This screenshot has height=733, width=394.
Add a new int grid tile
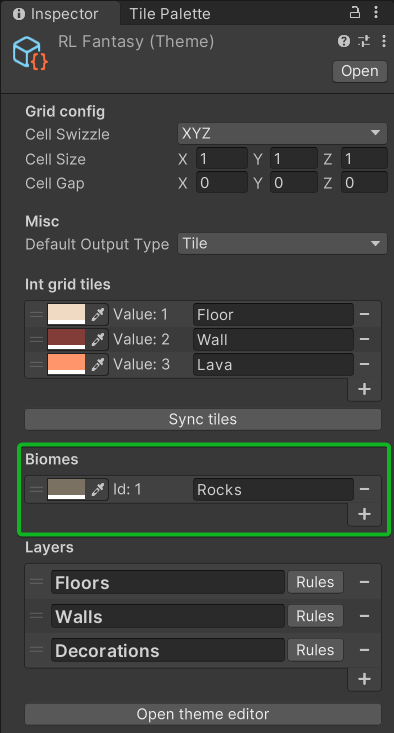tap(364, 389)
